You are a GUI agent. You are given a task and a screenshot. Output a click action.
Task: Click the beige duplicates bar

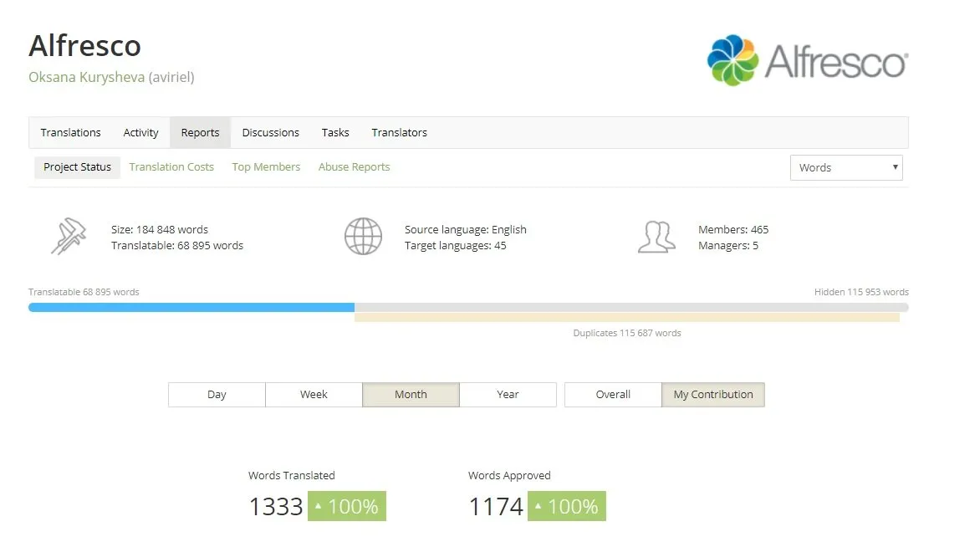627,318
